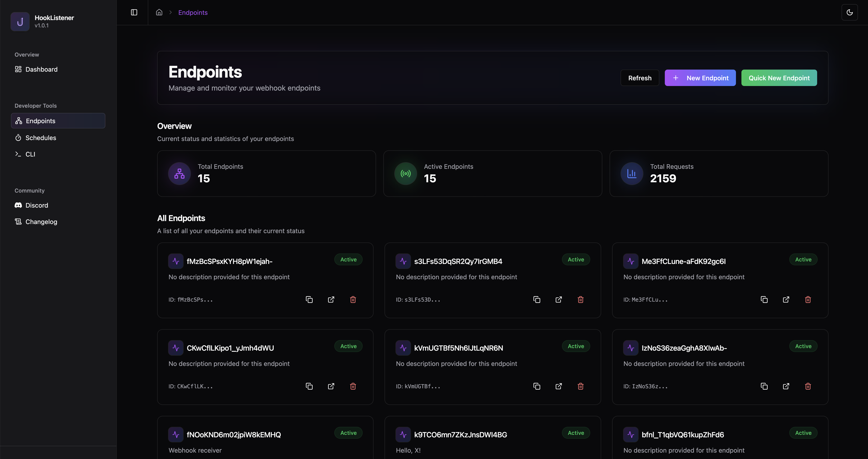Open the Dashboard page
This screenshot has width=868, height=459.
[x=41, y=69]
